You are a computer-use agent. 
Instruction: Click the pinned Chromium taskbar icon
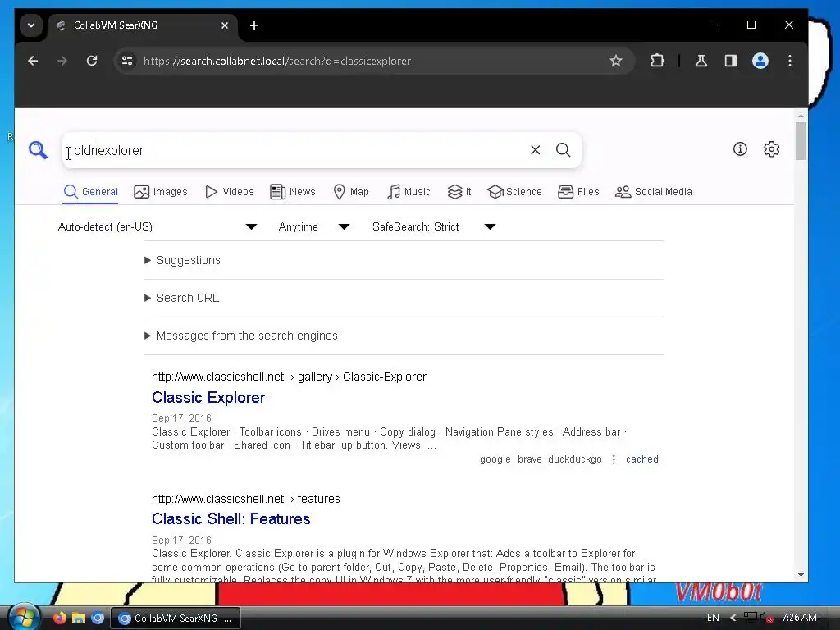98,618
